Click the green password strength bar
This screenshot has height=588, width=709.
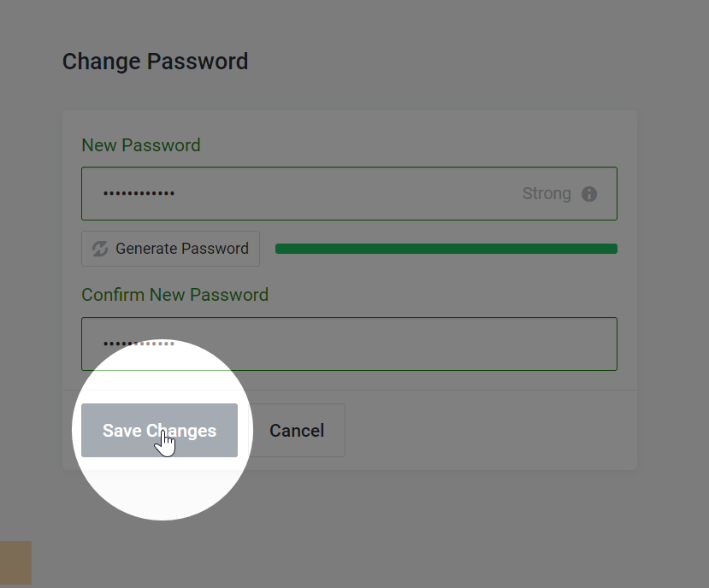point(446,249)
